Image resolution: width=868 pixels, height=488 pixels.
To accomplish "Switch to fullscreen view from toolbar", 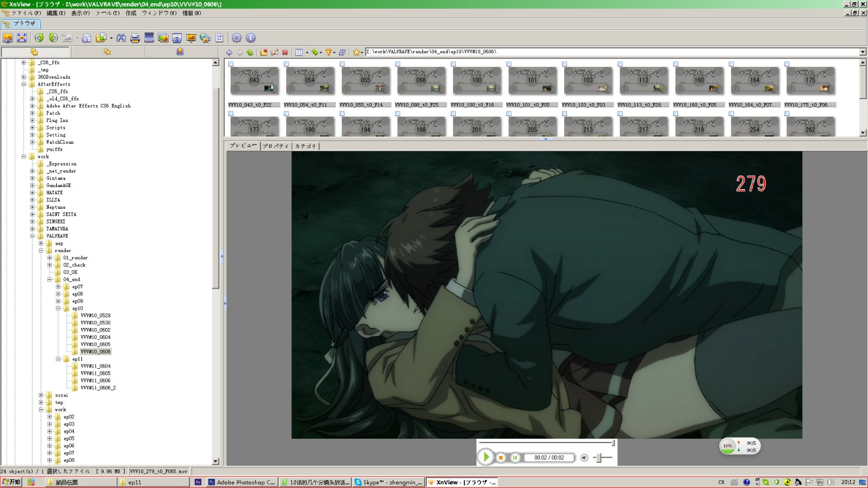I will [22, 38].
